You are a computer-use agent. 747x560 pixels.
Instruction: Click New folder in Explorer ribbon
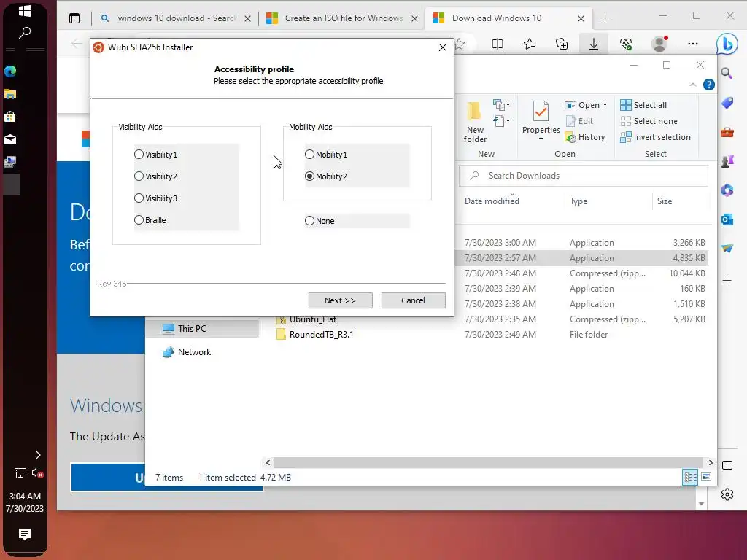[x=474, y=122]
